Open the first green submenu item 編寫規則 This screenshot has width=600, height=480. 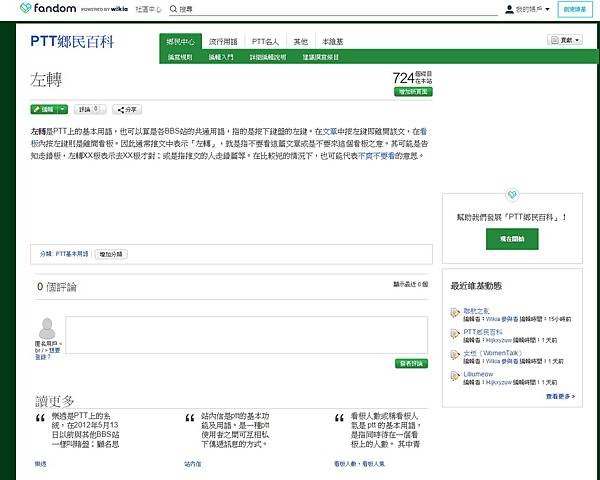click(x=180, y=57)
